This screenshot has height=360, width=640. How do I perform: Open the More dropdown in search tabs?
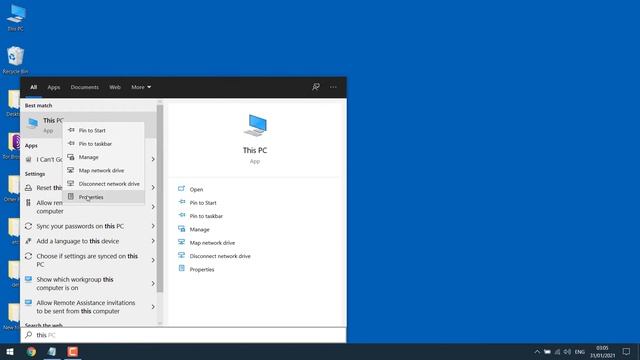[141, 87]
